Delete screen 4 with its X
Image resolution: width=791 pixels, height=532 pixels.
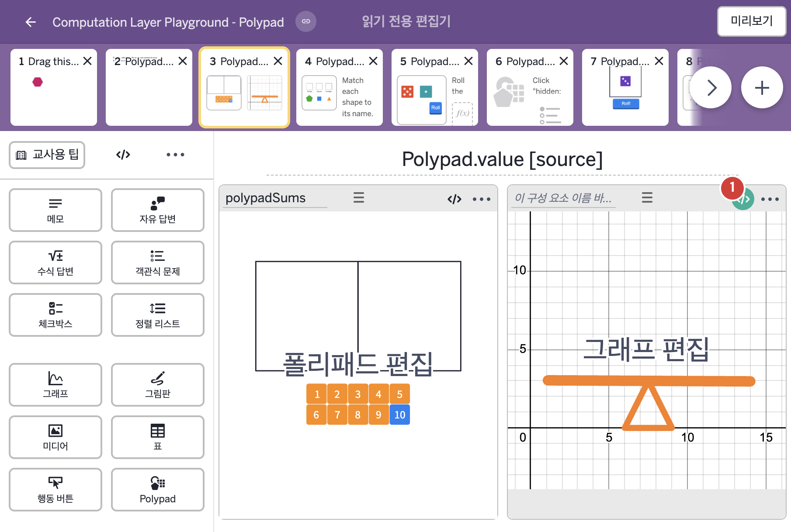(373, 61)
